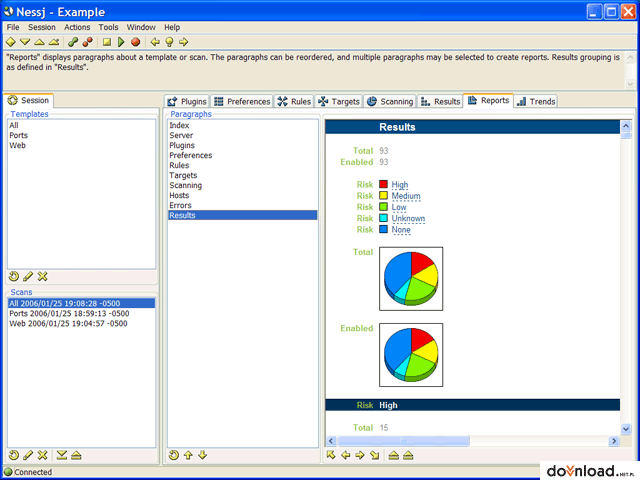This screenshot has width=640, height=480.
Task: Select scan Web 2006/01/25 19:04:57
Action: [x=82, y=323]
